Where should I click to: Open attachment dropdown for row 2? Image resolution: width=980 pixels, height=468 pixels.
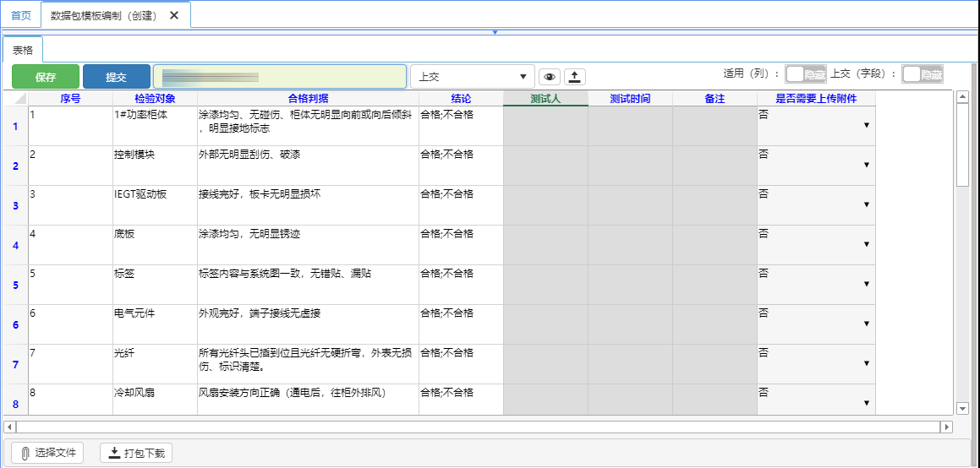pyautogui.click(x=866, y=165)
